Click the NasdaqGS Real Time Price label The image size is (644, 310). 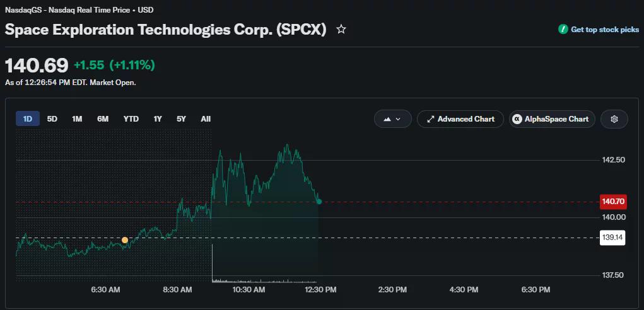(x=79, y=10)
